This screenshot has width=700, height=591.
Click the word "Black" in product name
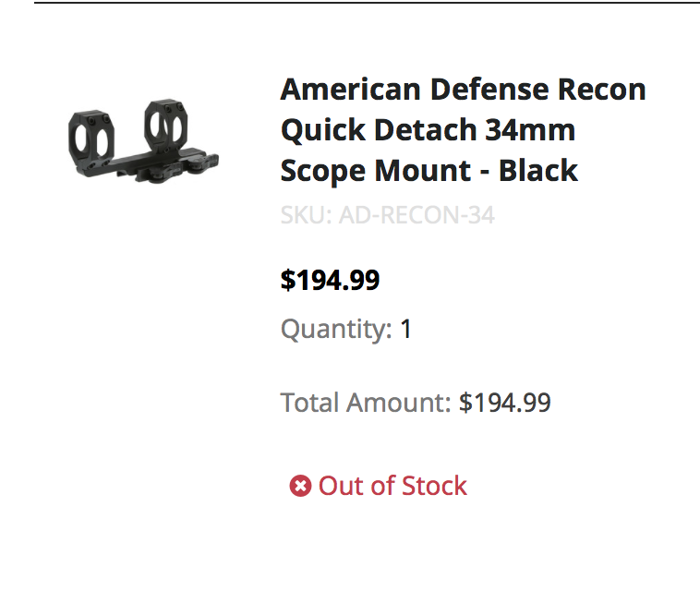point(538,171)
